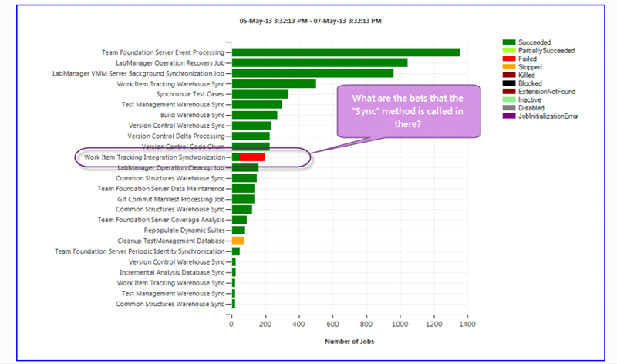This screenshot has width=617, height=364.
Task: Click the black Blocked legend swatch
Action: (x=509, y=83)
